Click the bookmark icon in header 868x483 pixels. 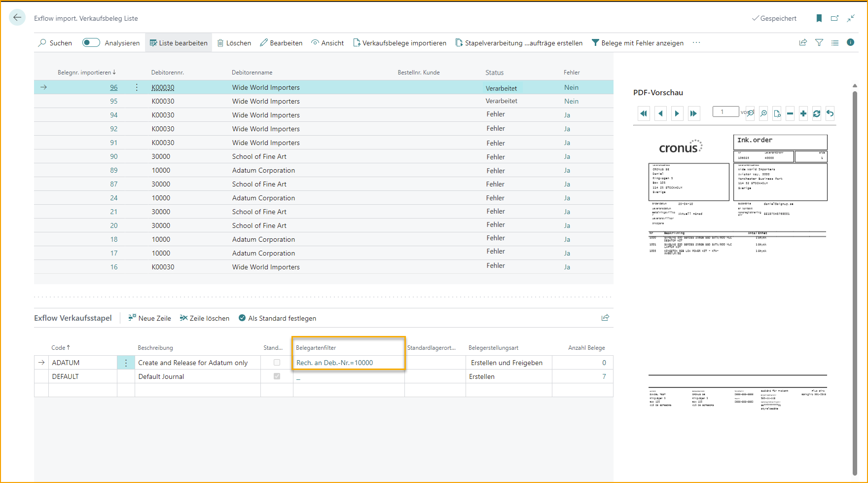[x=819, y=18]
